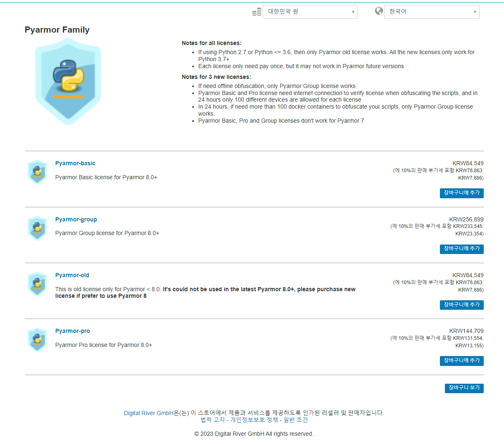Open the Pyarmor-pro product link

(x=73, y=331)
